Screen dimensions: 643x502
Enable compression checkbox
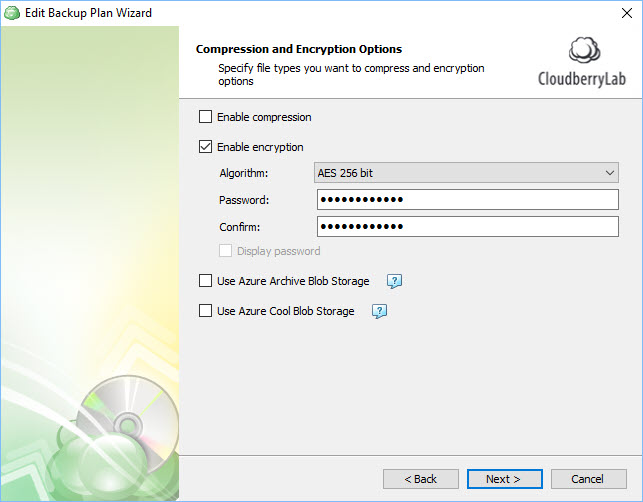point(205,117)
